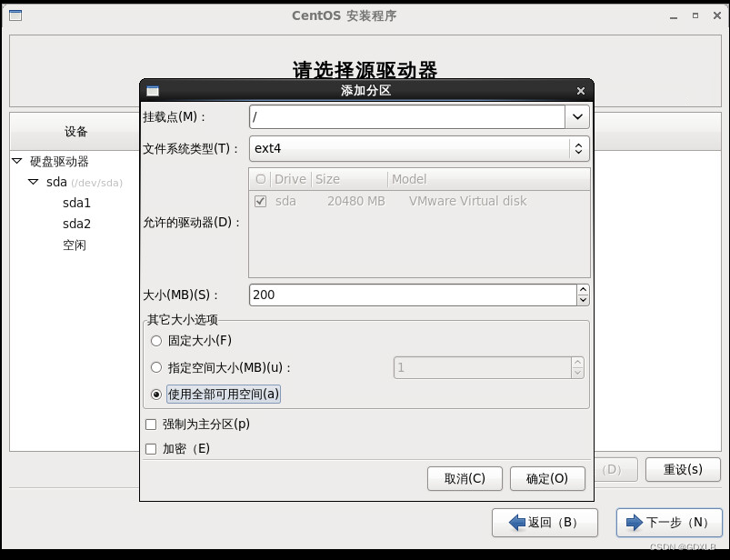730x560 pixels.
Task: Select the 使用全部可用空间 radio button
Action: pos(155,394)
